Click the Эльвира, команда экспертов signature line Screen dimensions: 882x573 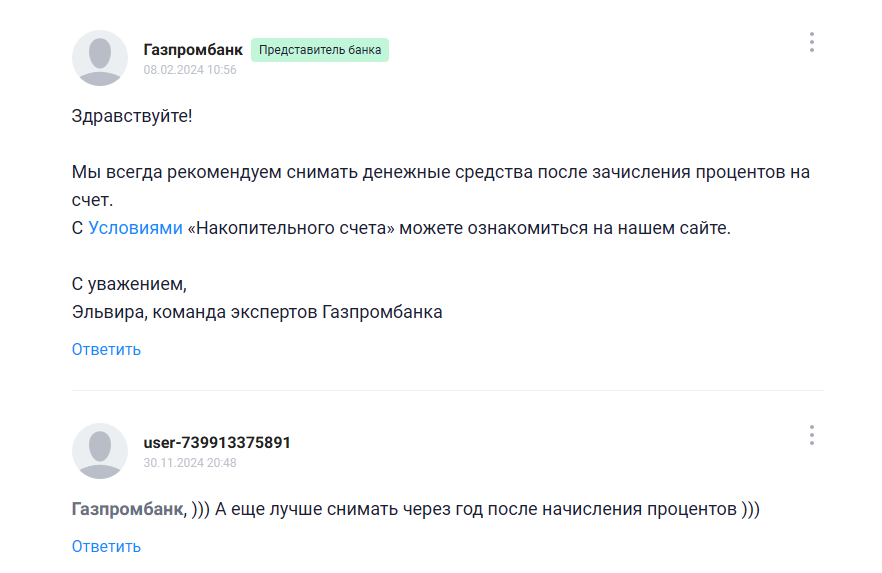[256, 312]
